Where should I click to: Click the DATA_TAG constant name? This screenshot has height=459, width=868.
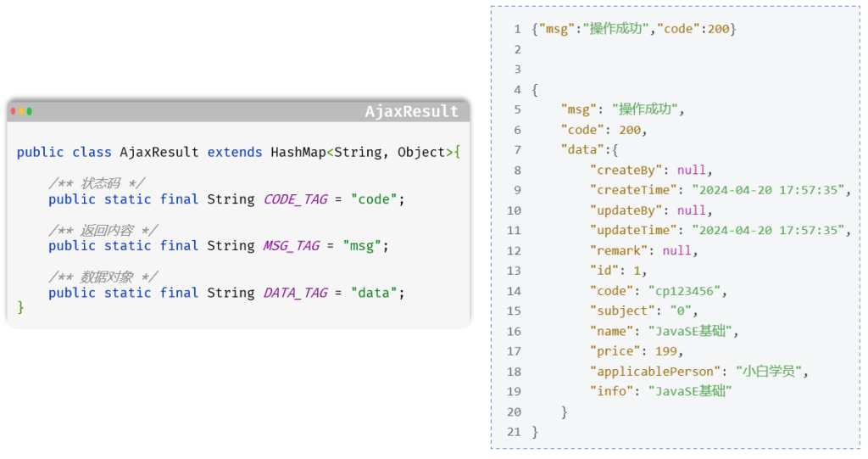tap(296, 293)
